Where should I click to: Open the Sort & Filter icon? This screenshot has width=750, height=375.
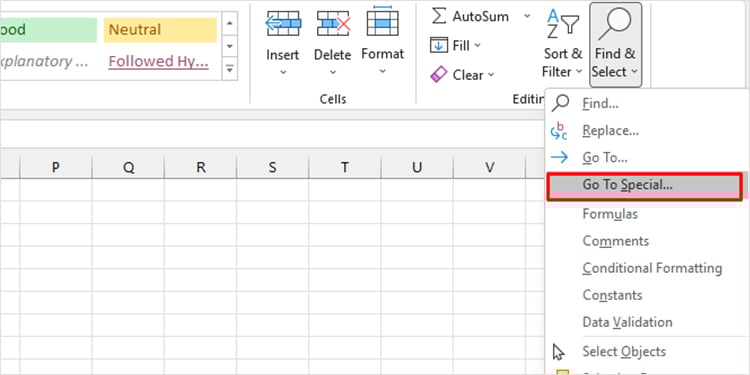pos(563,24)
